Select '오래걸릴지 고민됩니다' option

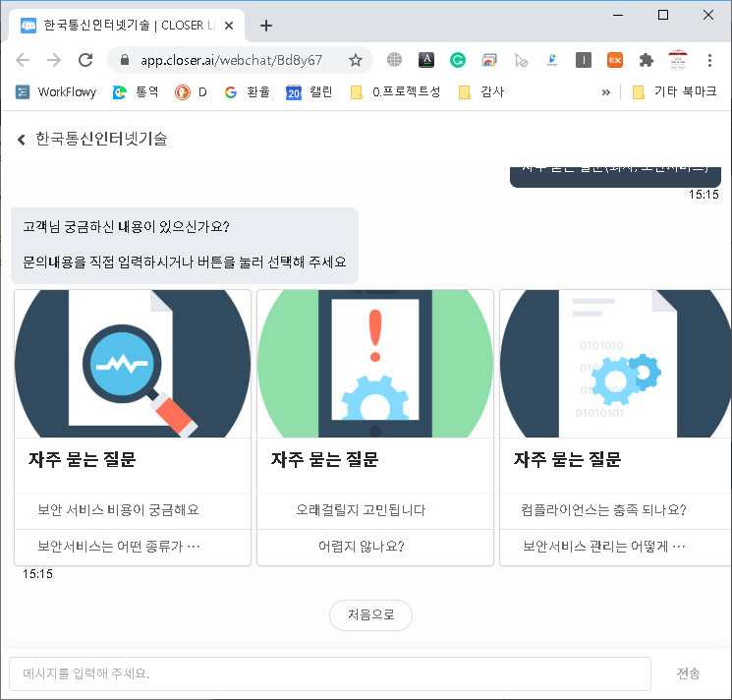[x=375, y=510]
